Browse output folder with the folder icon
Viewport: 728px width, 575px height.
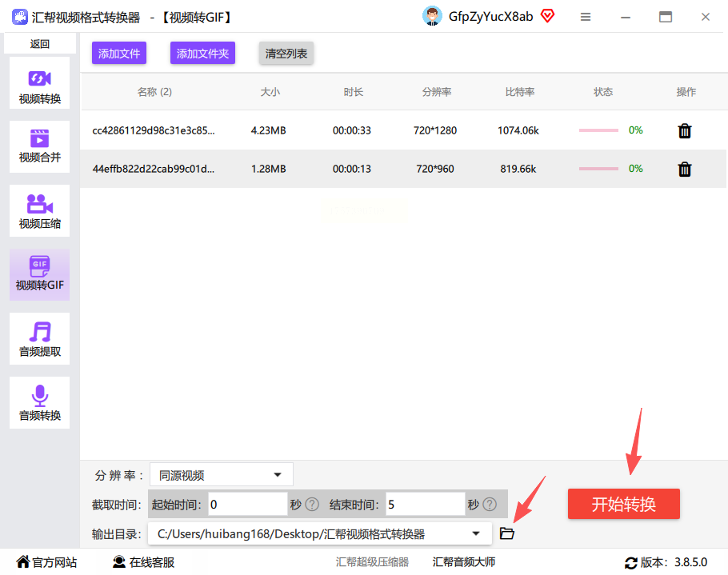coord(506,533)
